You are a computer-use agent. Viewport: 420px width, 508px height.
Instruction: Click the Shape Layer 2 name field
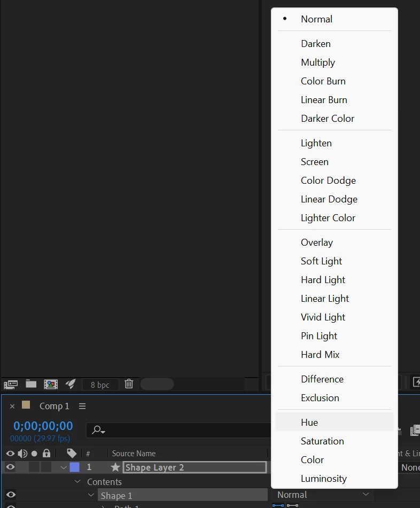point(195,467)
